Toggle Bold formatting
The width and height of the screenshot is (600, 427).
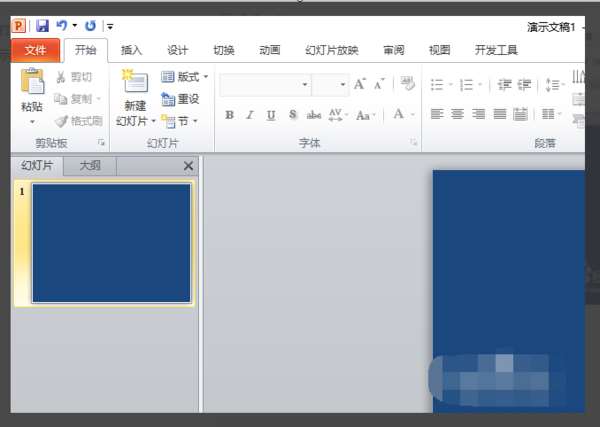tap(230, 115)
